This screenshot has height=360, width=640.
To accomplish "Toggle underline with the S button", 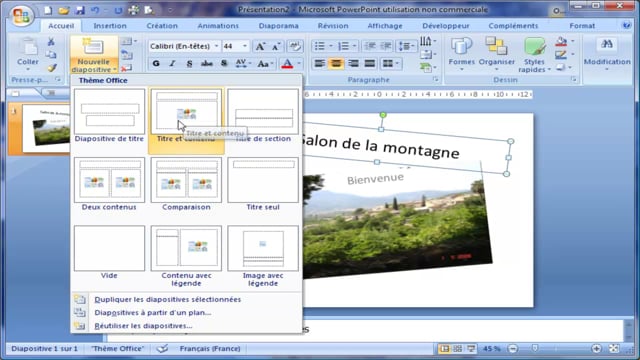I will click(x=189, y=63).
